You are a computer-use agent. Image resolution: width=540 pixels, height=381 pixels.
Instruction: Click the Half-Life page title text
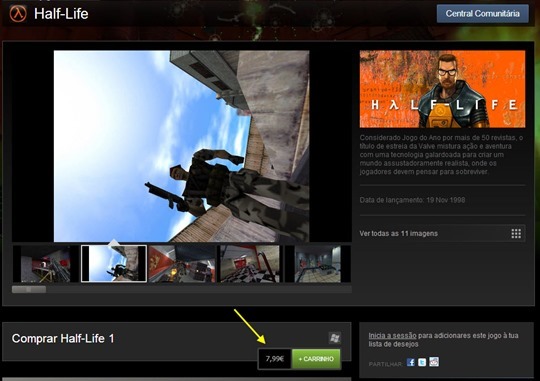click(61, 14)
